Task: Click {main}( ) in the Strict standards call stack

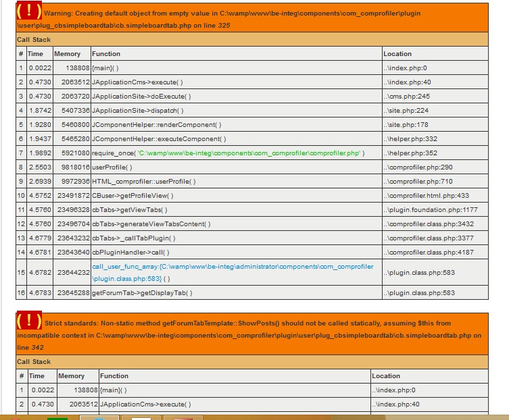Action: coord(114,390)
